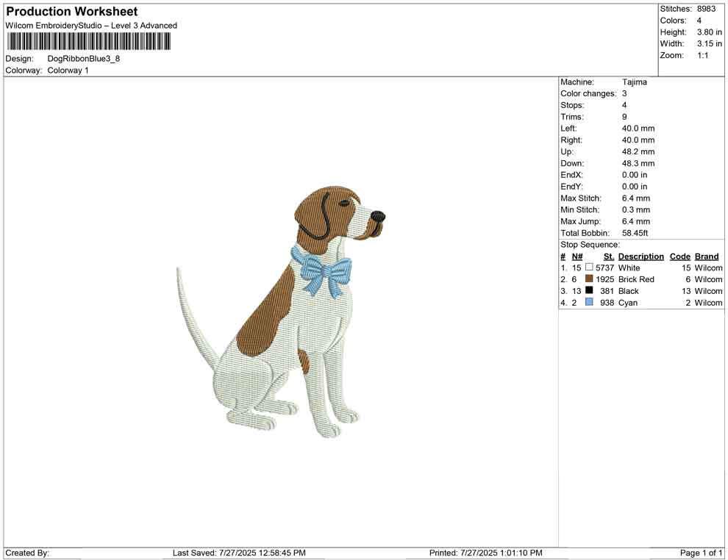Click the Down value 48.3 mm
The height and width of the screenshot is (560, 728).
[x=638, y=163]
